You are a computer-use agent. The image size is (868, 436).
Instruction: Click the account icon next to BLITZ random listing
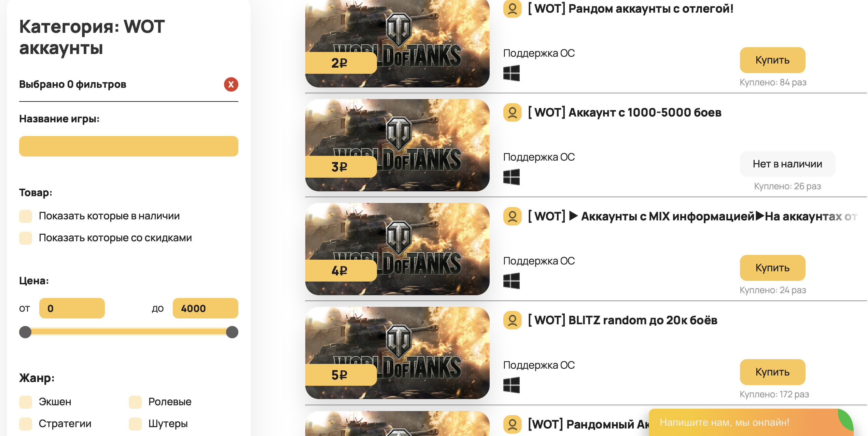point(512,320)
